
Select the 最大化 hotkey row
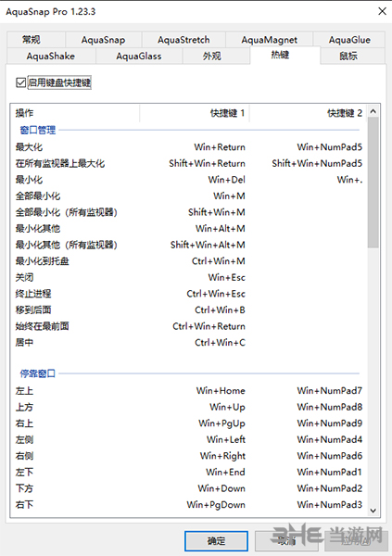[x=189, y=147]
